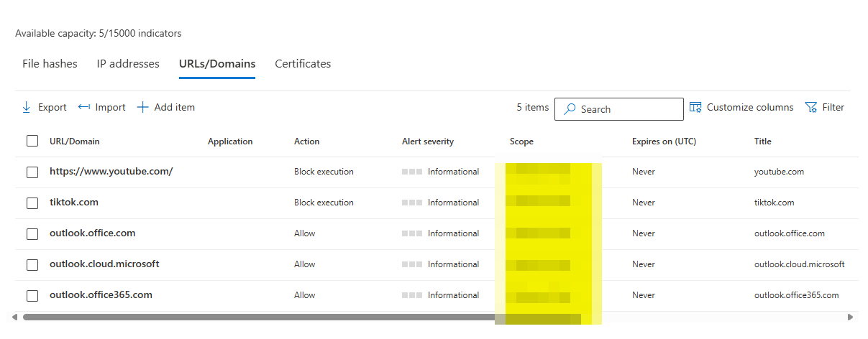Sort by the Alert severity column header
The width and height of the screenshot is (868, 339).
point(428,141)
